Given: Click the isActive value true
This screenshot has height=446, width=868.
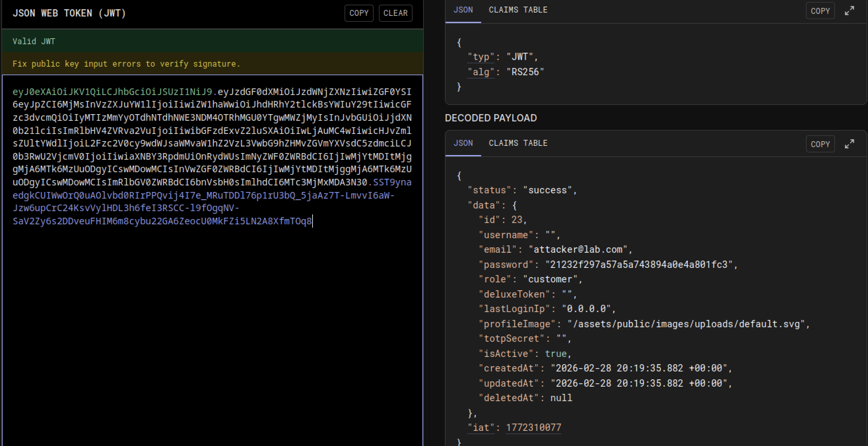Looking at the screenshot, I should tap(556, 354).
